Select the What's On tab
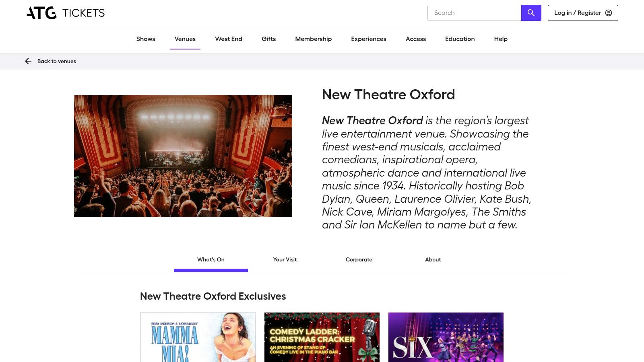 (x=211, y=259)
